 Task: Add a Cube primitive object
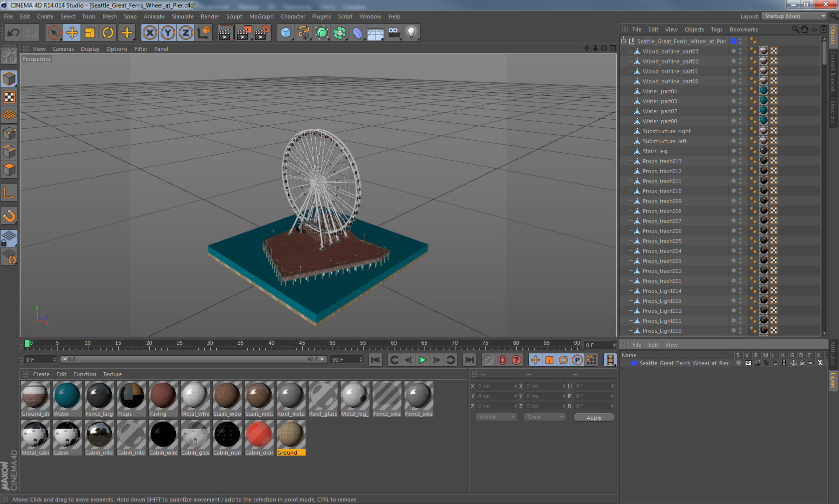point(286,33)
